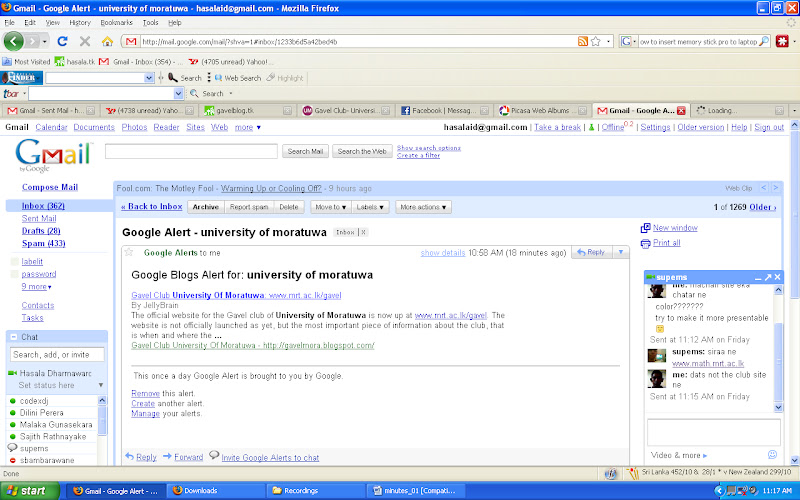Image resolution: width=800 pixels, height=500 pixels.
Task: Click the red asterisk toolbar icon
Action: 782,41
